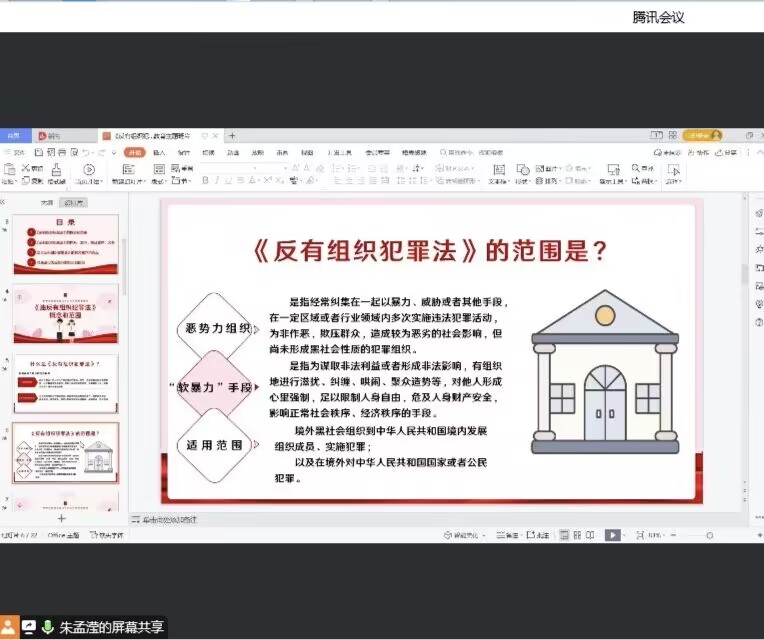This screenshot has height=640, width=764.
Task: Open the 插入 (Insert) ribbon tab
Action: pos(159,153)
